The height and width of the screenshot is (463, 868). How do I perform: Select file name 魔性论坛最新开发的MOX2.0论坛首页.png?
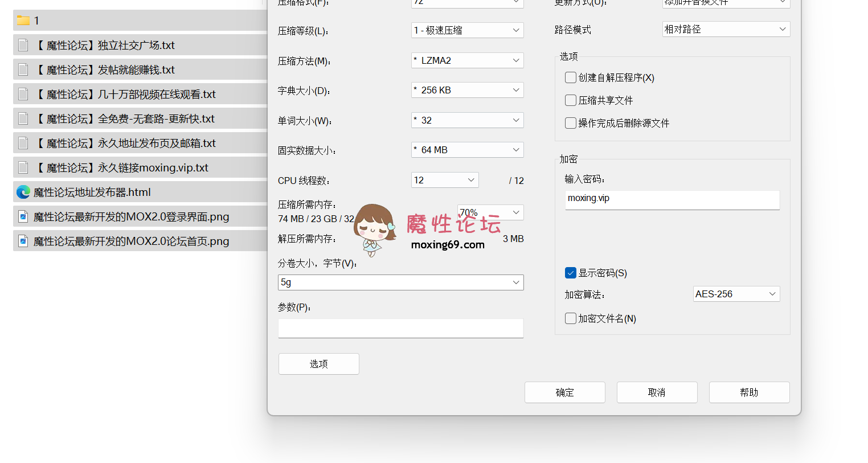point(132,241)
